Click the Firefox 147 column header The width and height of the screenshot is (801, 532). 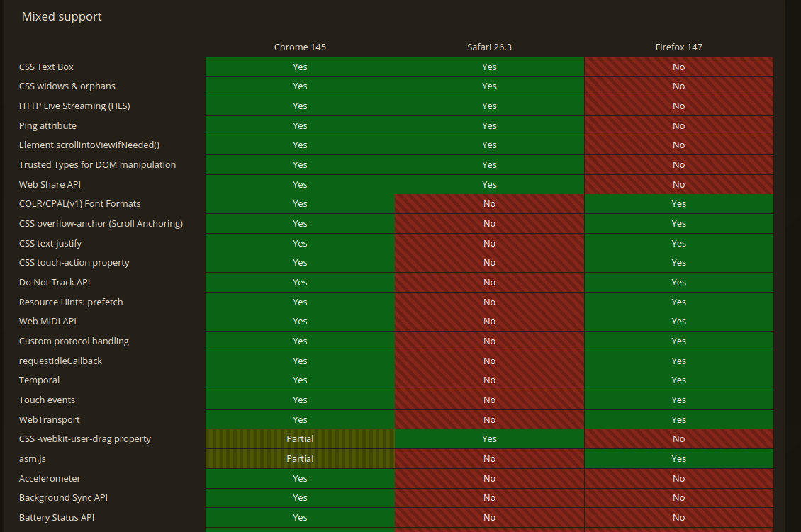pos(678,47)
